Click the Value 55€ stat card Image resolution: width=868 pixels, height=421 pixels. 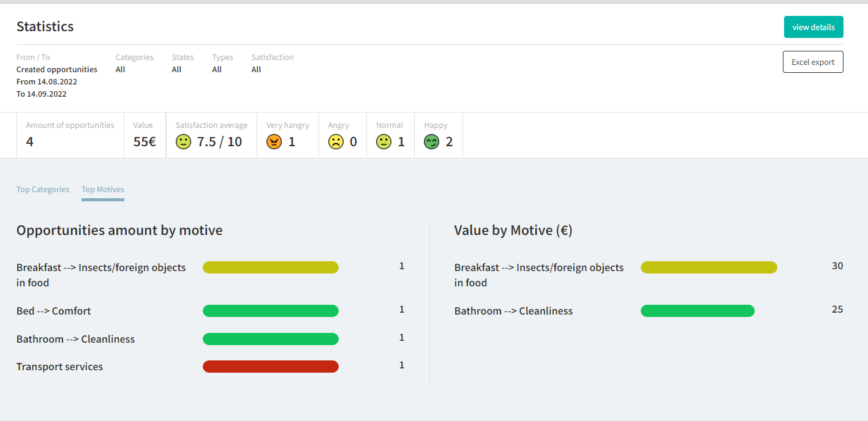[145, 135]
